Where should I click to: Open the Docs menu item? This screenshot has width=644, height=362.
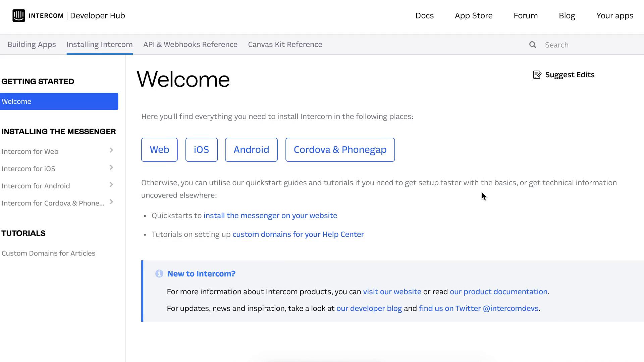click(424, 16)
